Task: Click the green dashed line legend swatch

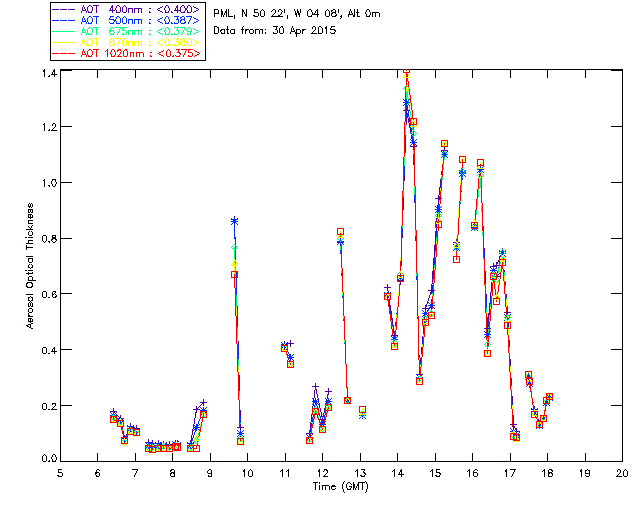Action: coord(64,31)
